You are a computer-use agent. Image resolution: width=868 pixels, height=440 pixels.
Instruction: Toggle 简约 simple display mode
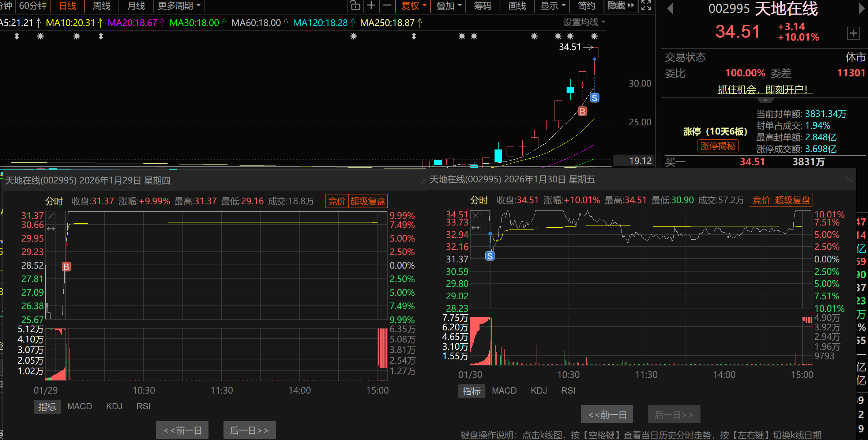(586, 5)
